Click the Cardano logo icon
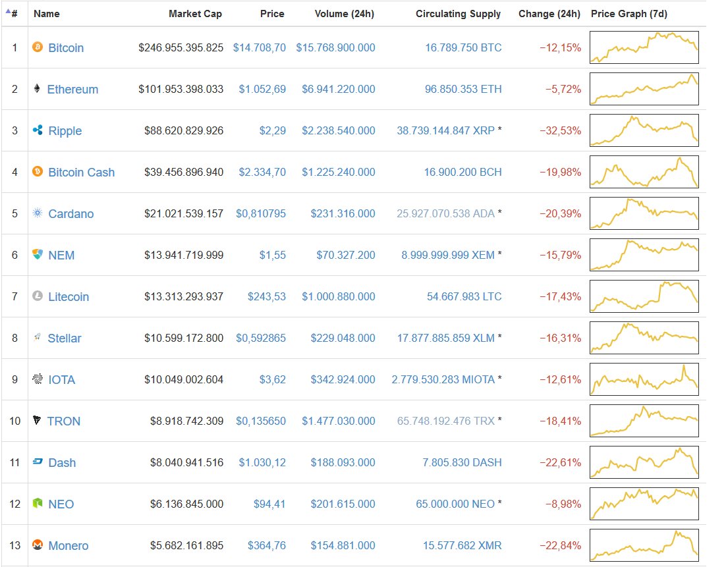The width and height of the screenshot is (728, 567). pyautogui.click(x=38, y=213)
